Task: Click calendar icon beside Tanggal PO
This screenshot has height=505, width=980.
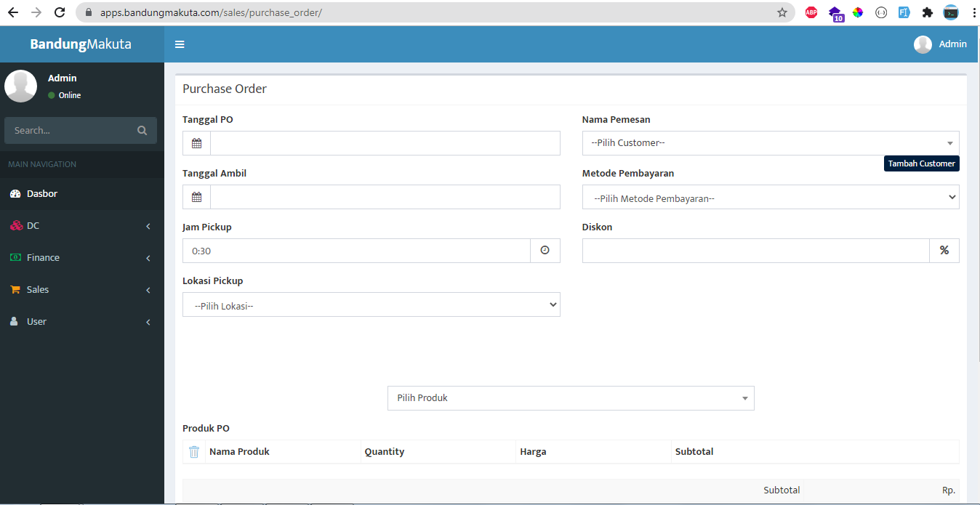Action: tap(196, 143)
